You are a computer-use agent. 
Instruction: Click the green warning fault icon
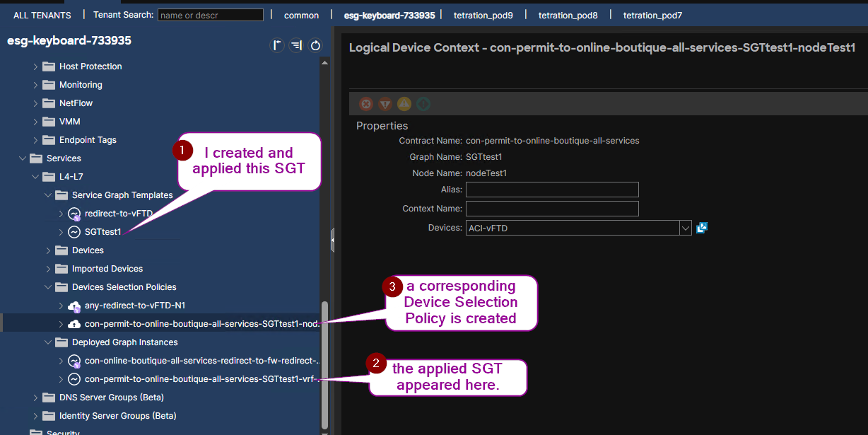[423, 104]
